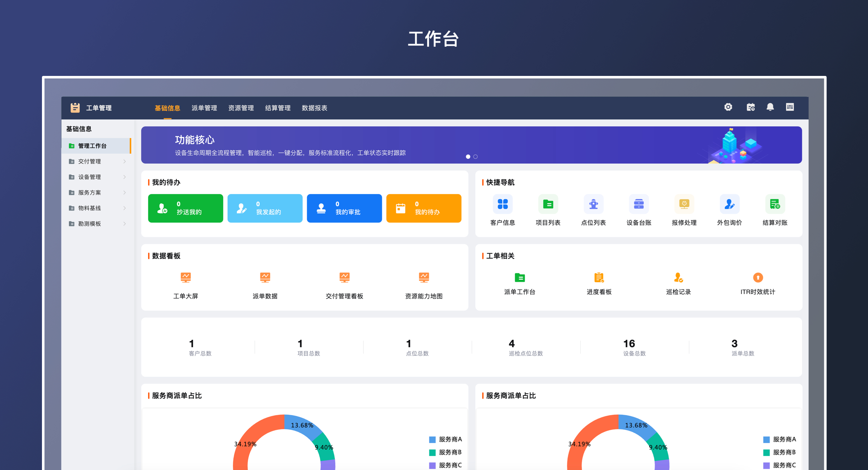Open the 派单工作台 icon

[520, 278]
